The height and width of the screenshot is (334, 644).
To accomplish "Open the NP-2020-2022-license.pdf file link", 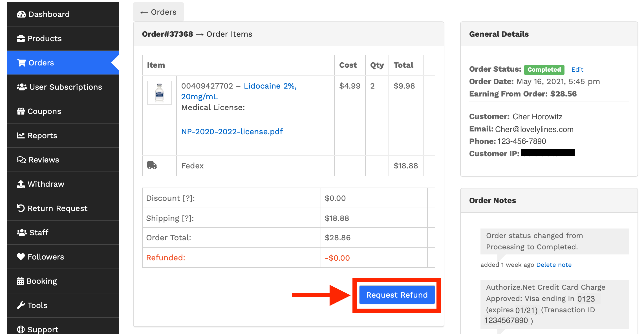I will (x=232, y=132).
